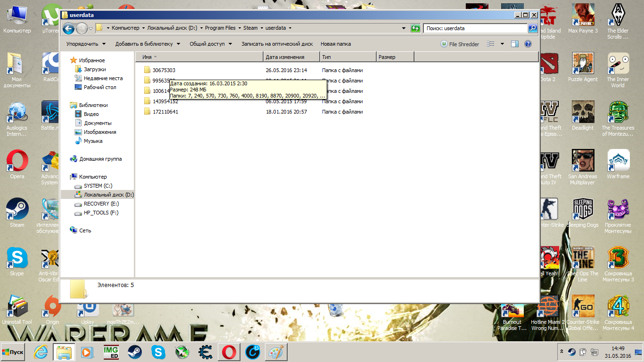Sort by the Имя column header
Viewport: 644px width, 362px height.
pos(199,57)
